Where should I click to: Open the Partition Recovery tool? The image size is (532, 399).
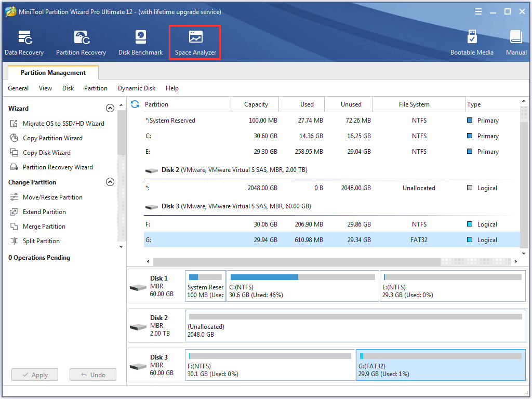81,42
